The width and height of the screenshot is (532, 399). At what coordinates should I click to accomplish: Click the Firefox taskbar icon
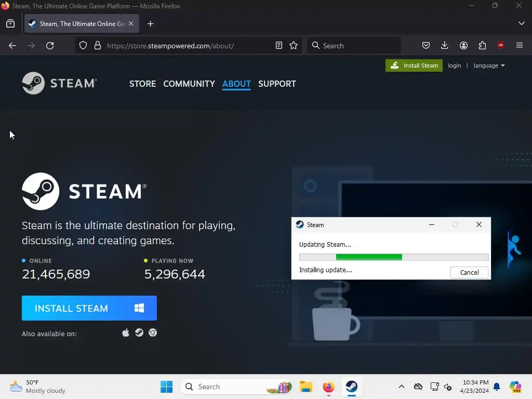point(328,387)
